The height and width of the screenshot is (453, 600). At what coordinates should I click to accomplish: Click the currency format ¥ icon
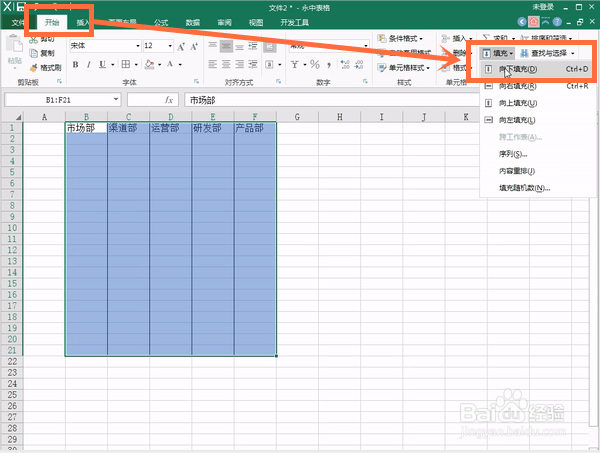coord(294,64)
